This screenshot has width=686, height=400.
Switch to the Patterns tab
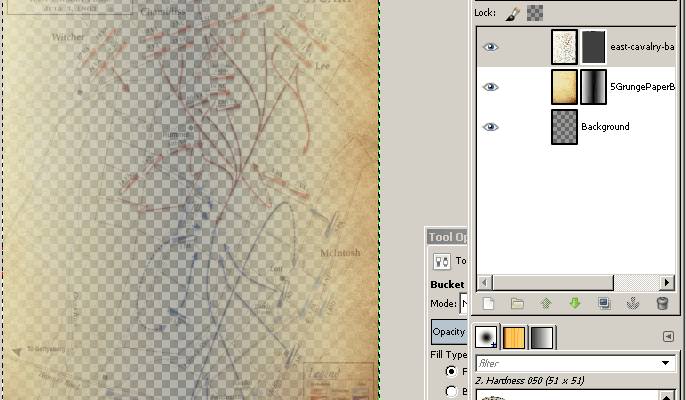514,337
